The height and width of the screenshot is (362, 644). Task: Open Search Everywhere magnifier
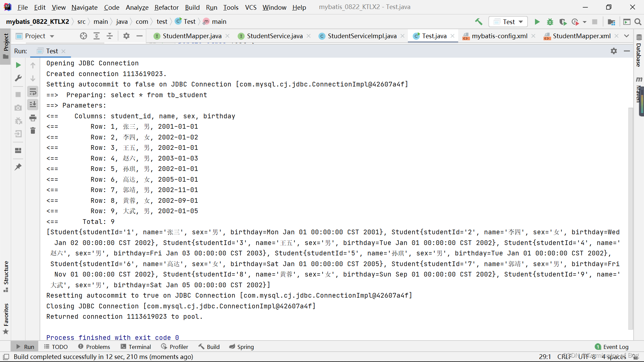point(638,22)
